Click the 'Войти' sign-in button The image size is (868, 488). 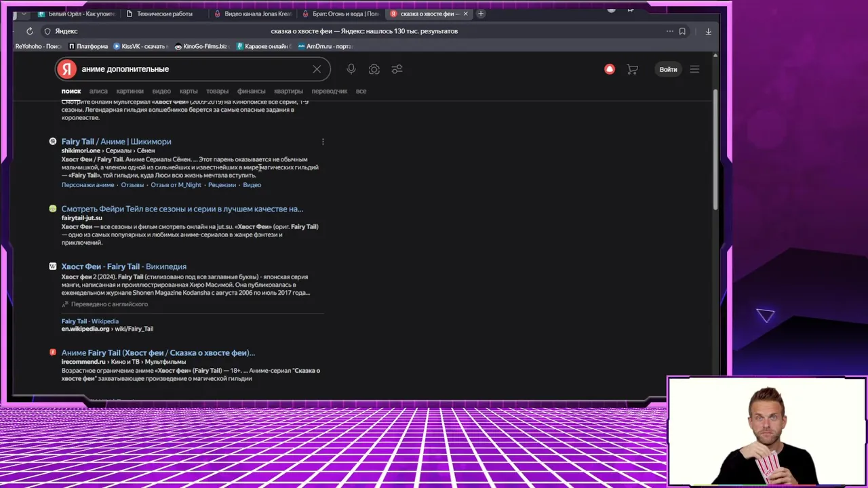668,69
